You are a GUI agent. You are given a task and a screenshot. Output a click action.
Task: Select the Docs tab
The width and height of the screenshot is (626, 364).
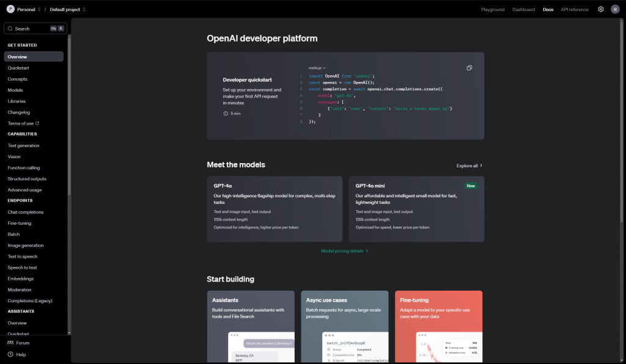tap(548, 10)
